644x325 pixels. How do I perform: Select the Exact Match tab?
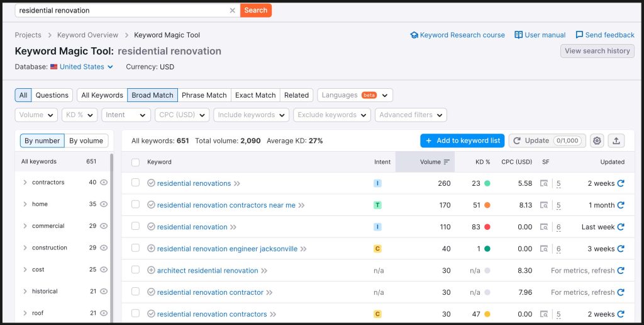point(255,95)
